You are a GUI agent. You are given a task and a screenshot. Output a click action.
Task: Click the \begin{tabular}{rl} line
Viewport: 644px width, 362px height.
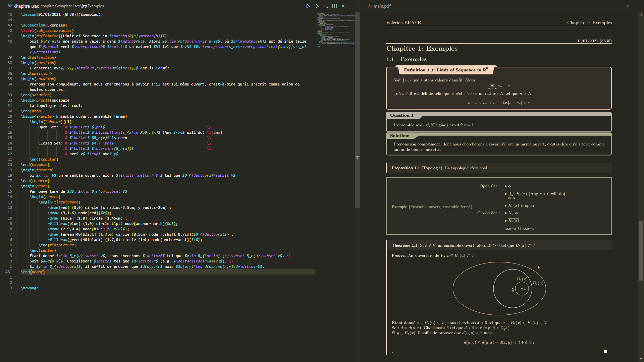coord(51,122)
